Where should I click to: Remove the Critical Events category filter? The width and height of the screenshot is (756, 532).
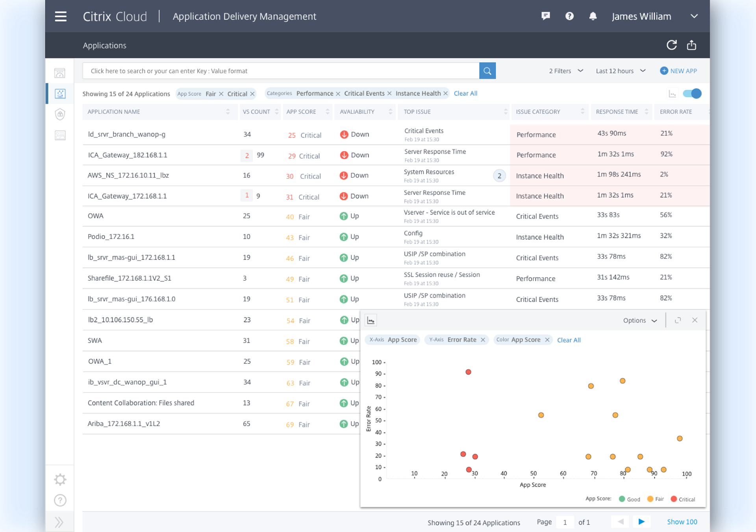pyautogui.click(x=389, y=93)
